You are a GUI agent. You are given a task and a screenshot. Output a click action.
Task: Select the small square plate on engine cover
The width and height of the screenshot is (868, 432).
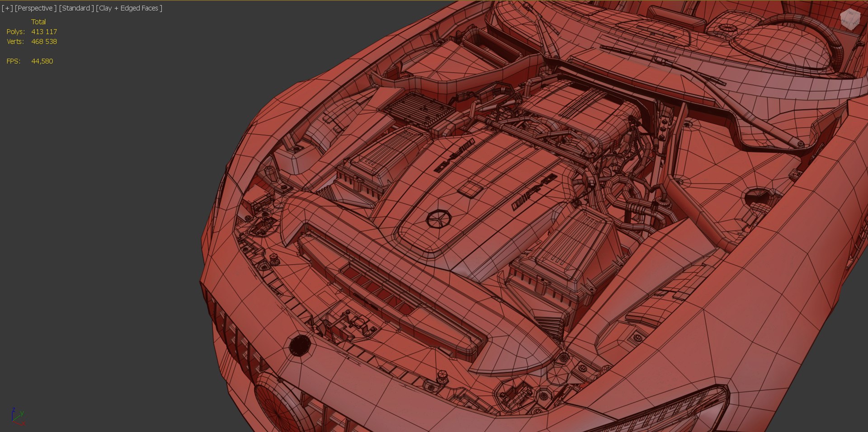click(x=470, y=188)
